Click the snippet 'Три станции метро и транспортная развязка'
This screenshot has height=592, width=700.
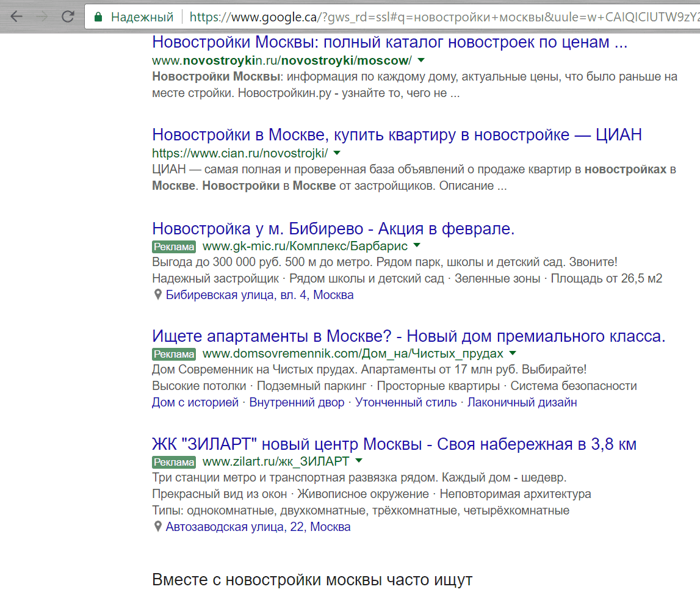[x=359, y=478]
